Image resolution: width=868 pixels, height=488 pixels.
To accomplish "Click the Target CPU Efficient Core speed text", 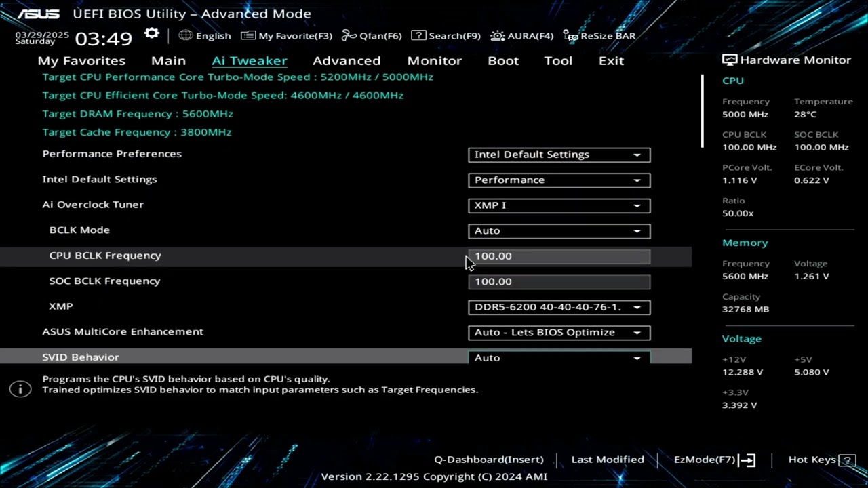I will point(223,96).
